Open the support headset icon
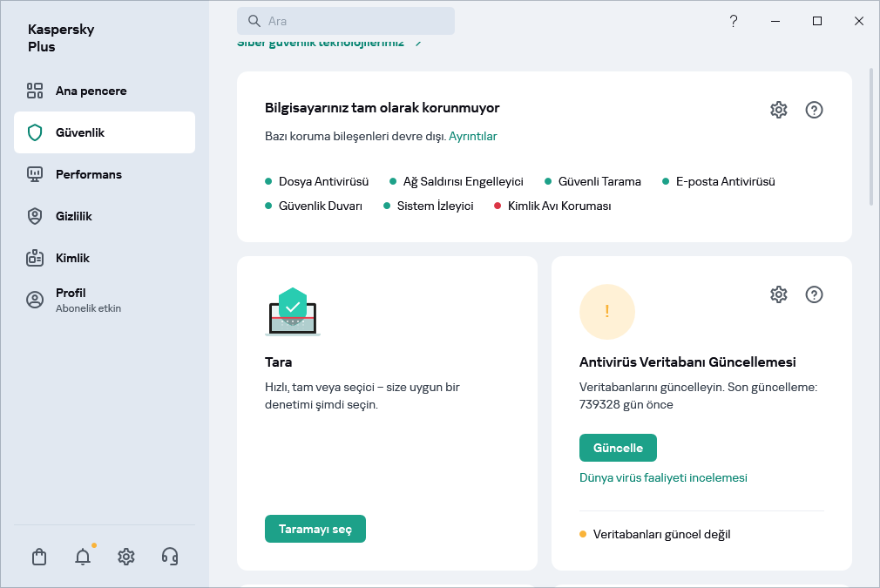880x588 pixels. pyautogui.click(x=170, y=557)
